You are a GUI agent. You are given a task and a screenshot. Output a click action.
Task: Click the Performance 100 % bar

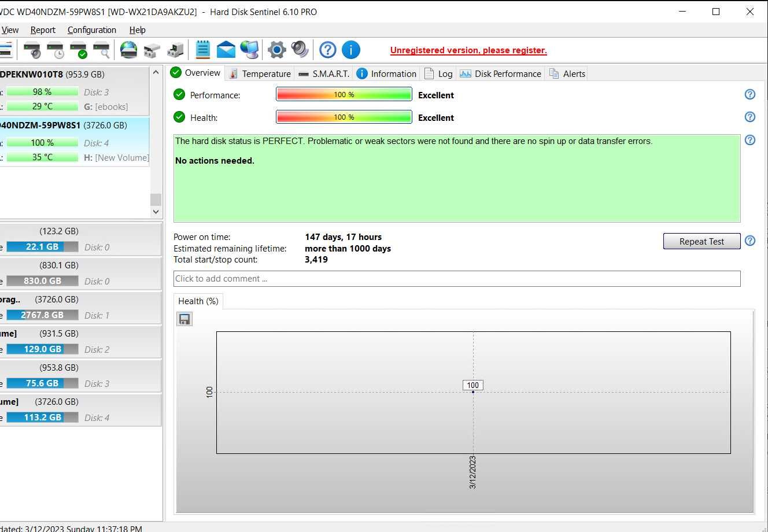tap(344, 94)
